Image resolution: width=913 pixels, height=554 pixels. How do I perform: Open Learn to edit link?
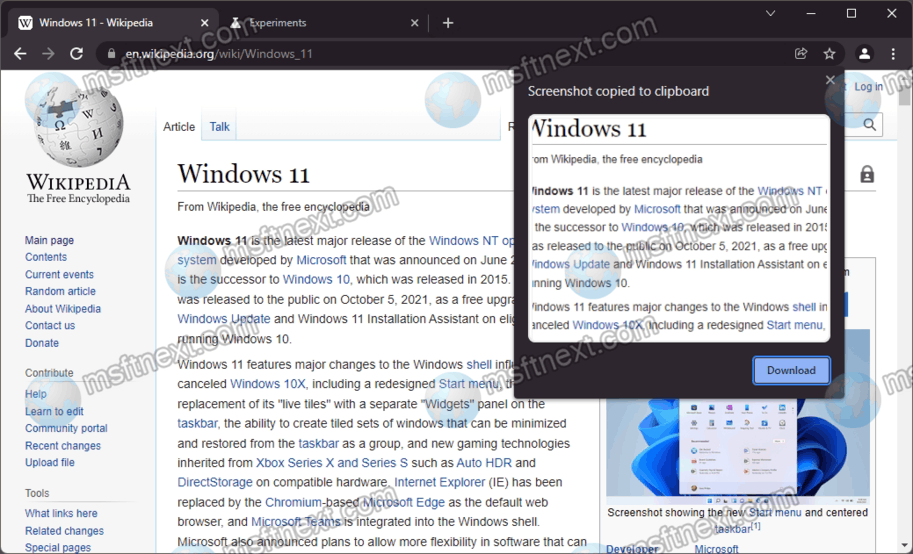(54, 411)
